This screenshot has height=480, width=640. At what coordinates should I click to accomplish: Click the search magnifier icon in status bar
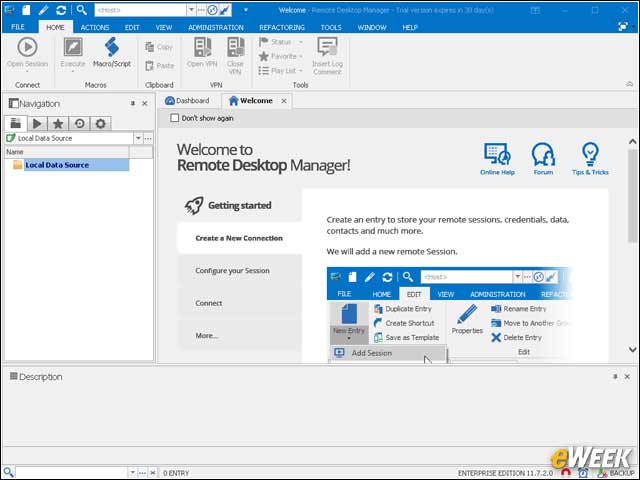tap(8, 473)
